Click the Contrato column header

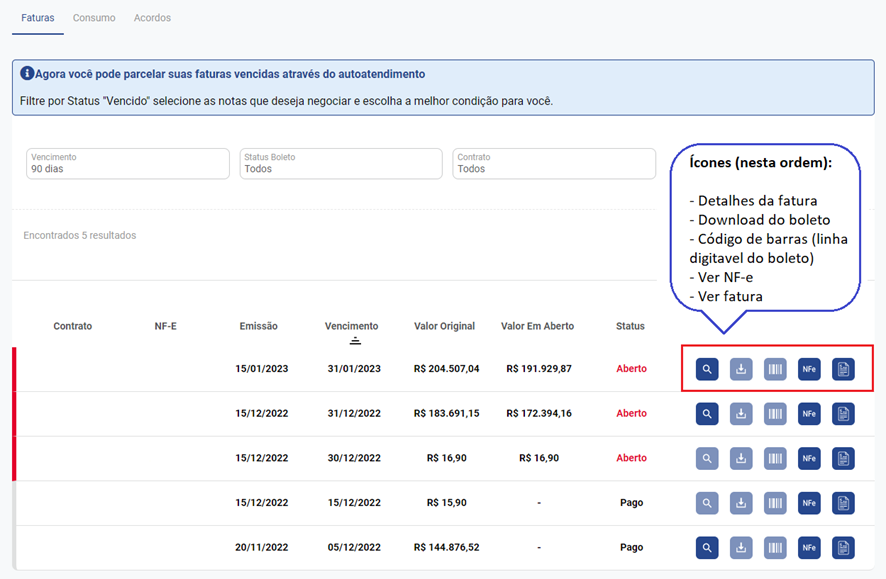click(72, 326)
